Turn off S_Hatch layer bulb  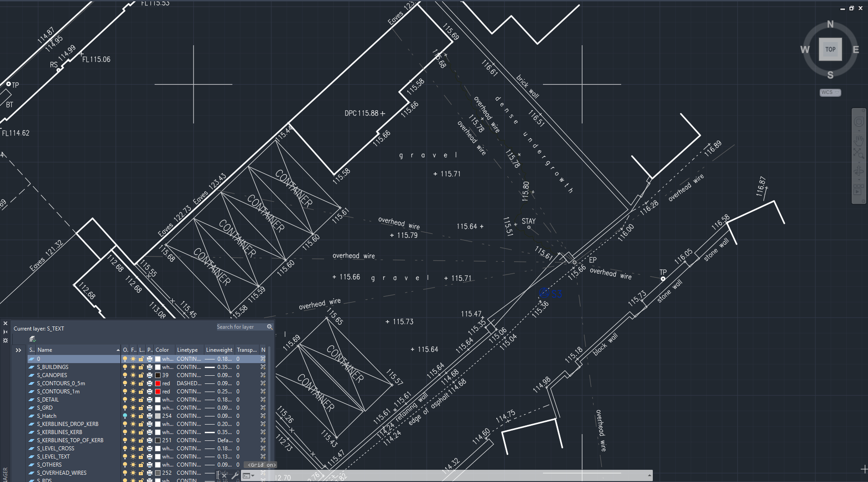(125, 416)
